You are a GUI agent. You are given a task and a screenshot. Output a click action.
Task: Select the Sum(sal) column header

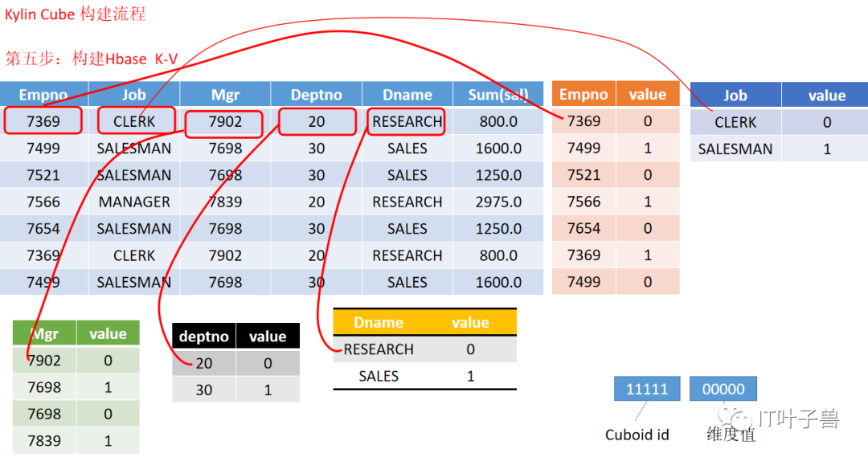pos(498,95)
